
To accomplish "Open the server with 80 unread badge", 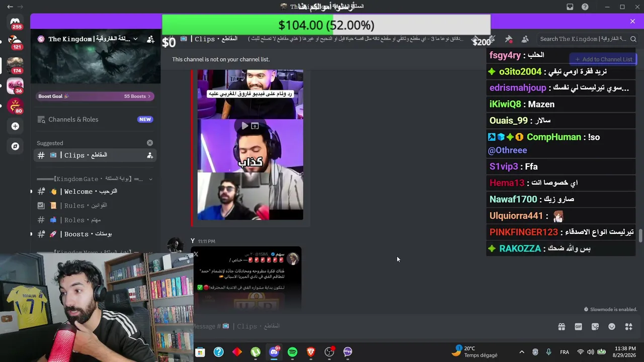I will (15, 106).
